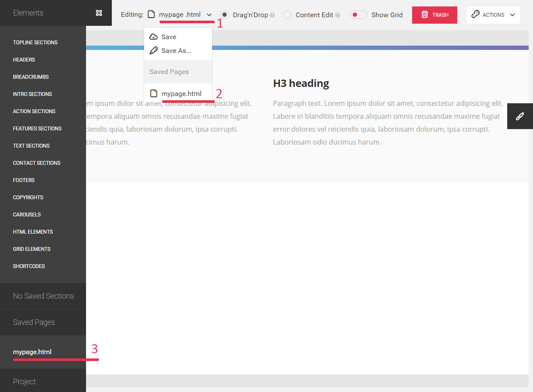The image size is (533, 392).
Task: Click the wrench icon in Actions button
Action: [475, 15]
